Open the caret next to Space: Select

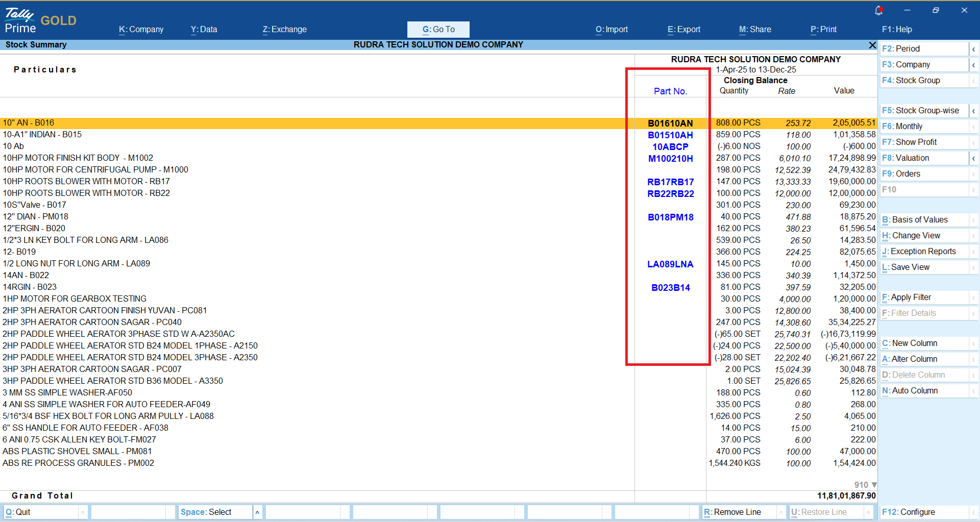[x=257, y=512]
